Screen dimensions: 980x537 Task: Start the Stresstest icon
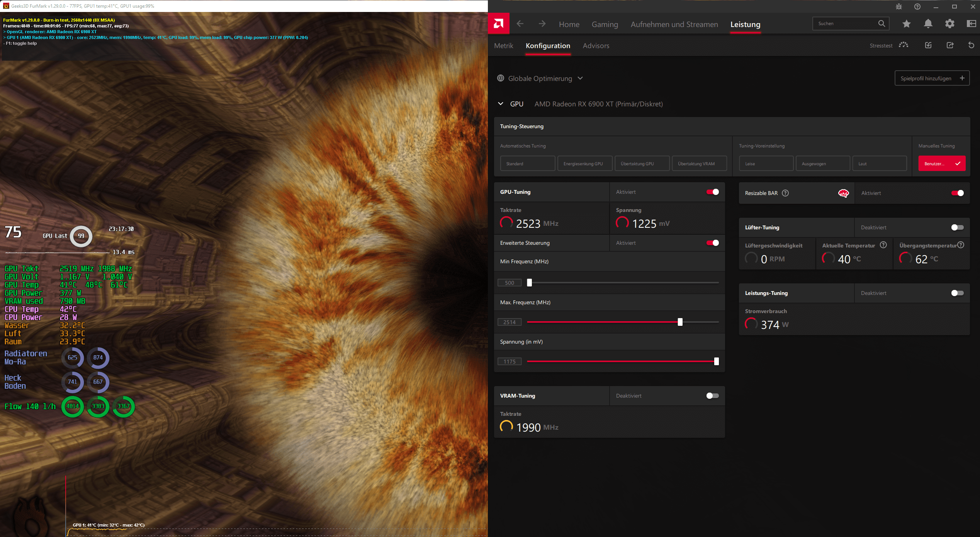(x=904, y=45)
